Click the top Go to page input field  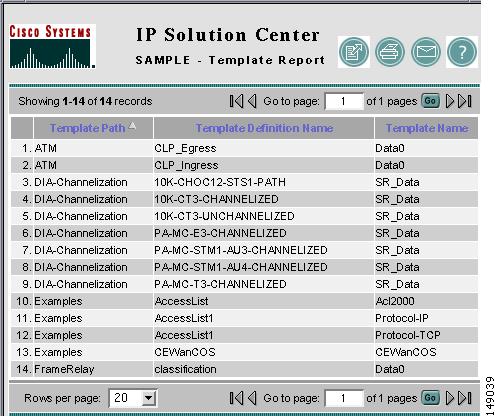point(344,101)
